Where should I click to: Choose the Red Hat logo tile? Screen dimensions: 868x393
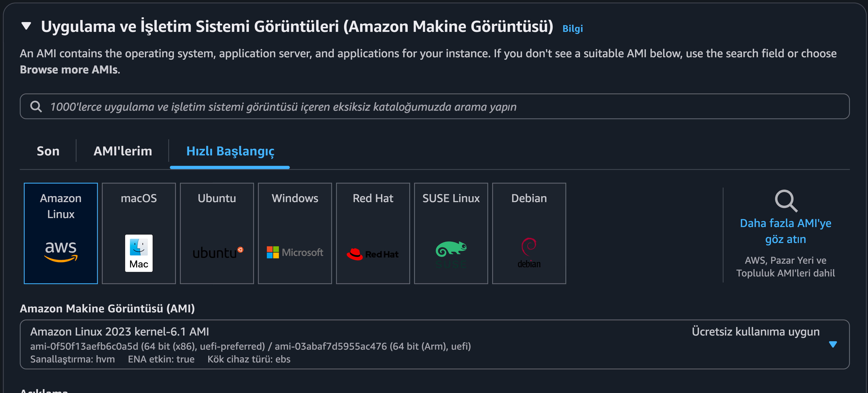tap(373, 254)
